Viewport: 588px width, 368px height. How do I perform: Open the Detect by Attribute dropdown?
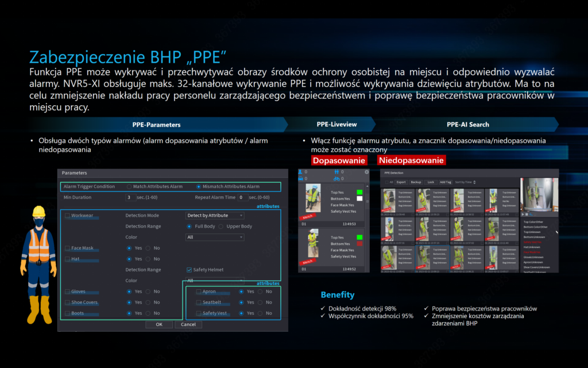pyautogui.click(x=215, y=216)
